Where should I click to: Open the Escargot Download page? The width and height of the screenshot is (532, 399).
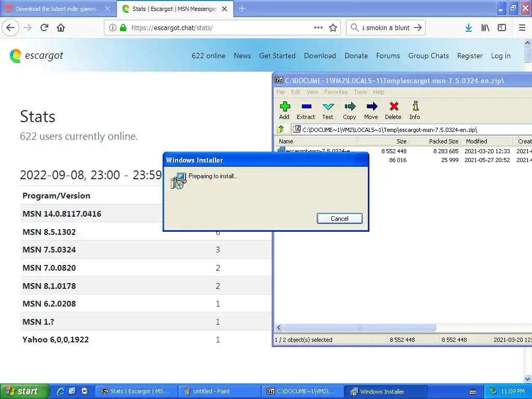click(320, 56)
